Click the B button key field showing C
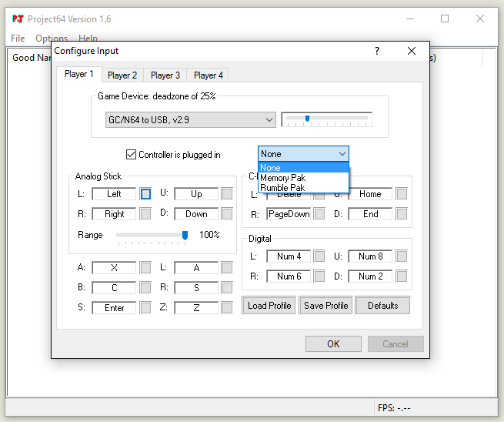Viewport: 504px width, 422px height. (x=114, y=287)
